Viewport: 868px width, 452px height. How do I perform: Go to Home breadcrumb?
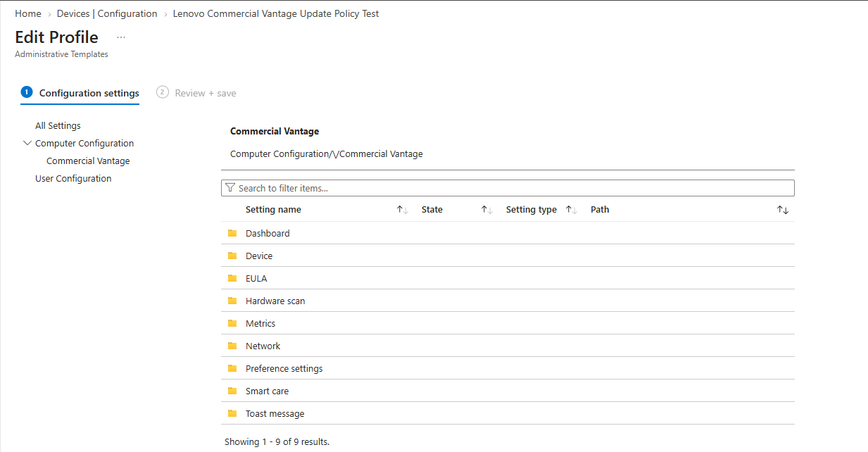coord(28,13)
